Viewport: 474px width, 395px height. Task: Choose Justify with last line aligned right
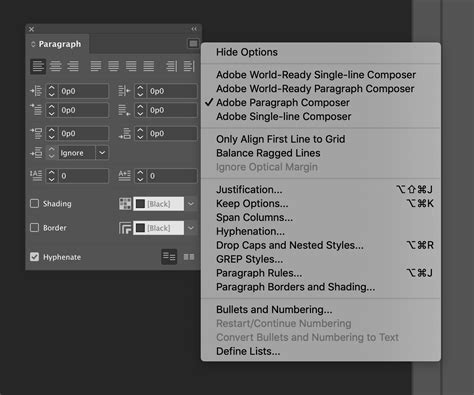point(131,66)
